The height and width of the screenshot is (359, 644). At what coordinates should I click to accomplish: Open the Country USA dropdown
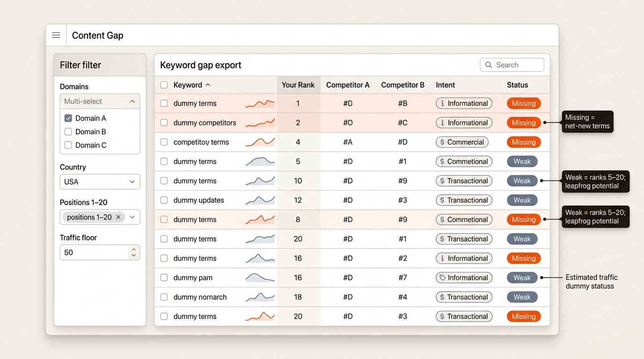100,182
